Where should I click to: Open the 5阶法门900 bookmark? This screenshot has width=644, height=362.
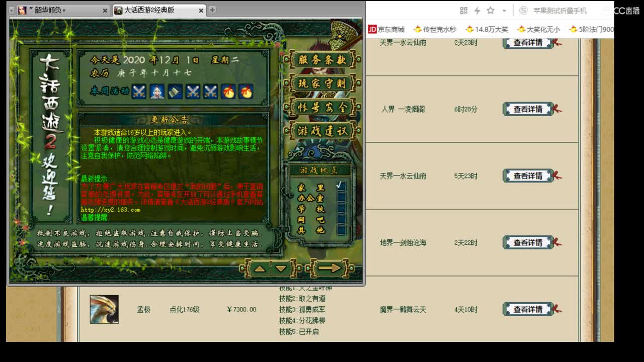tap(592, 29)
